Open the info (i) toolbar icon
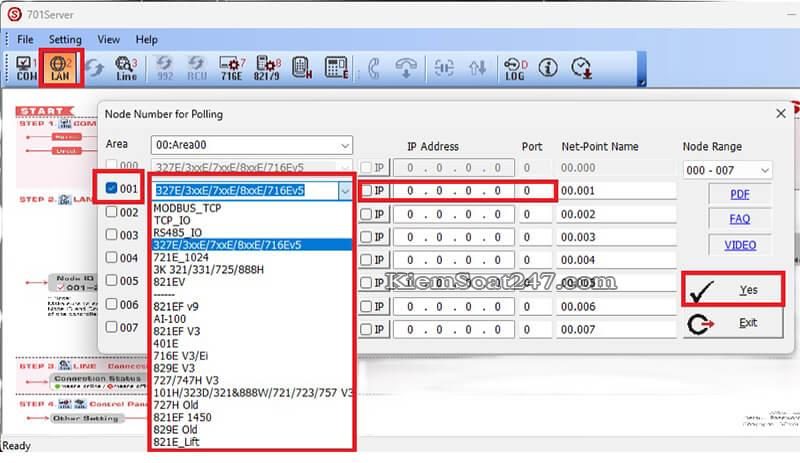Screen dimensions: 800x463 (548, 67)
